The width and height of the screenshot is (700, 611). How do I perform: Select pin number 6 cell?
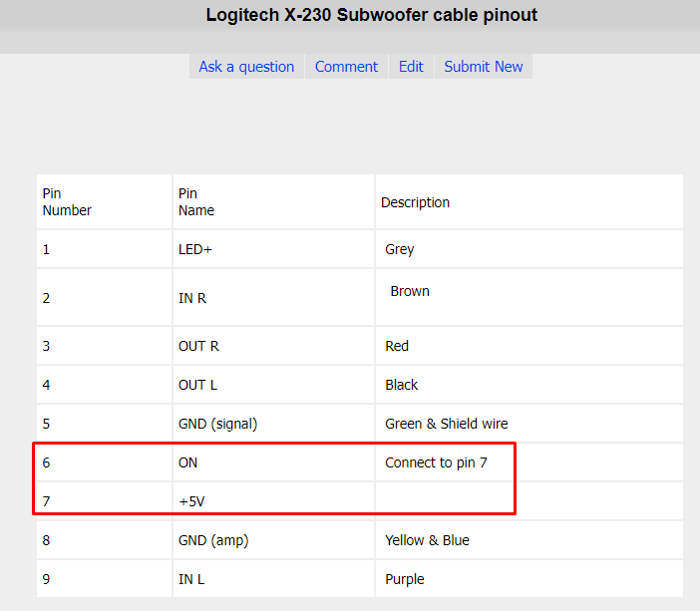[104, 462]
